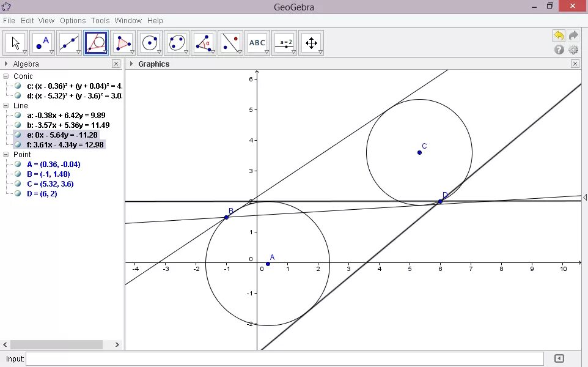This screenshot has height=367, width=588.
Task: Open the settings gear icon
Action: point(573,50)
